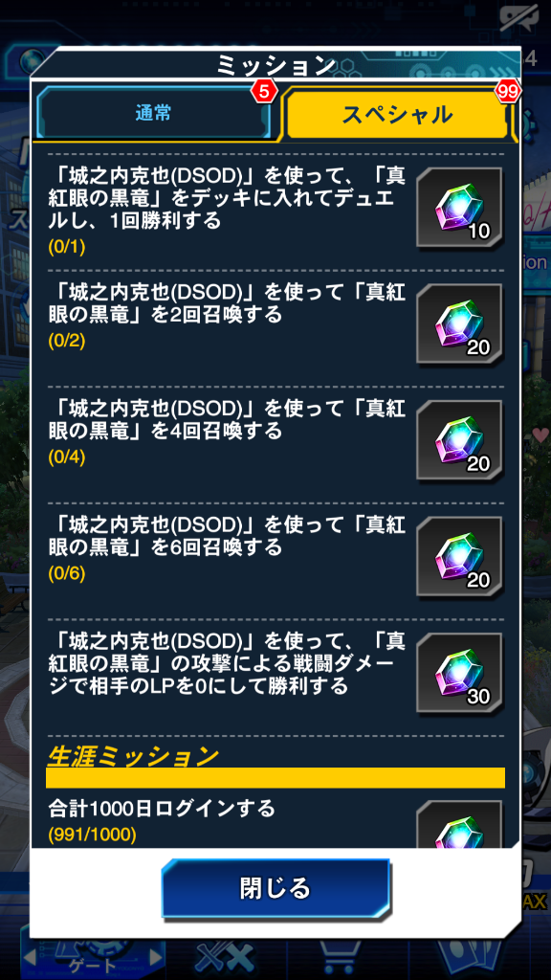Open the shopping cart shop icon

(341, 958)
